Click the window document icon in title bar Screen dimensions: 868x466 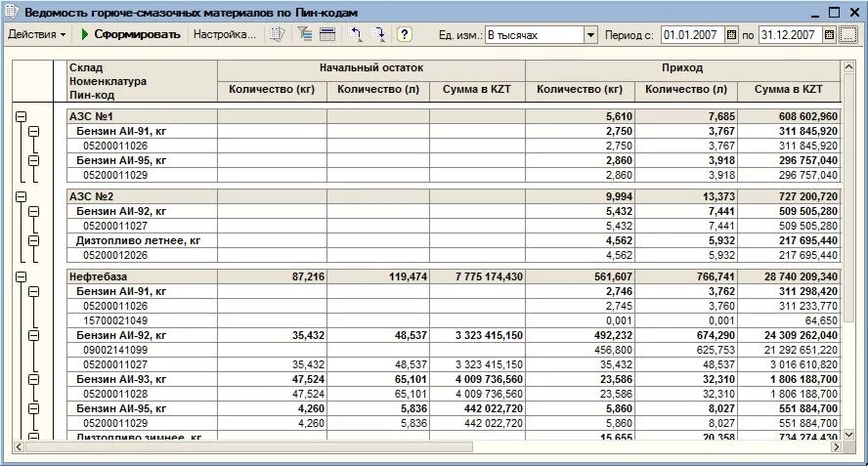(12, 12)
